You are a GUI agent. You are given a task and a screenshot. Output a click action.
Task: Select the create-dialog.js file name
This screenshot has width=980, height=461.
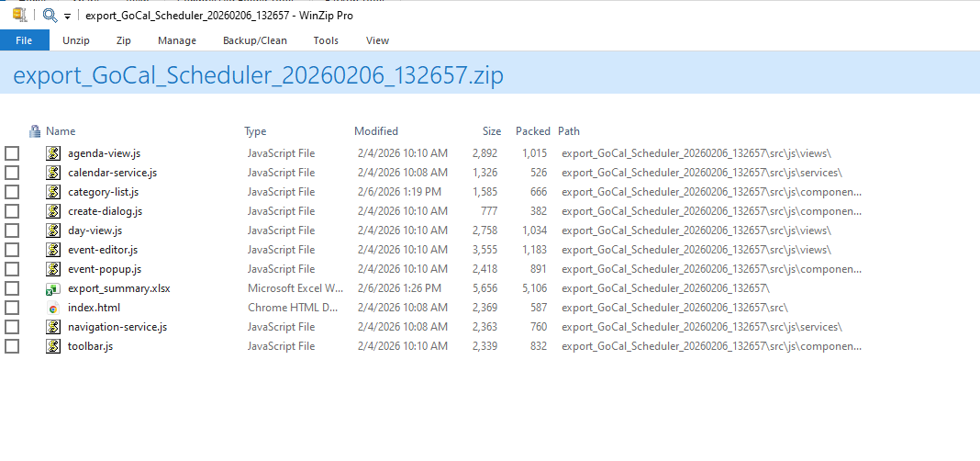[x=105, y=211]
